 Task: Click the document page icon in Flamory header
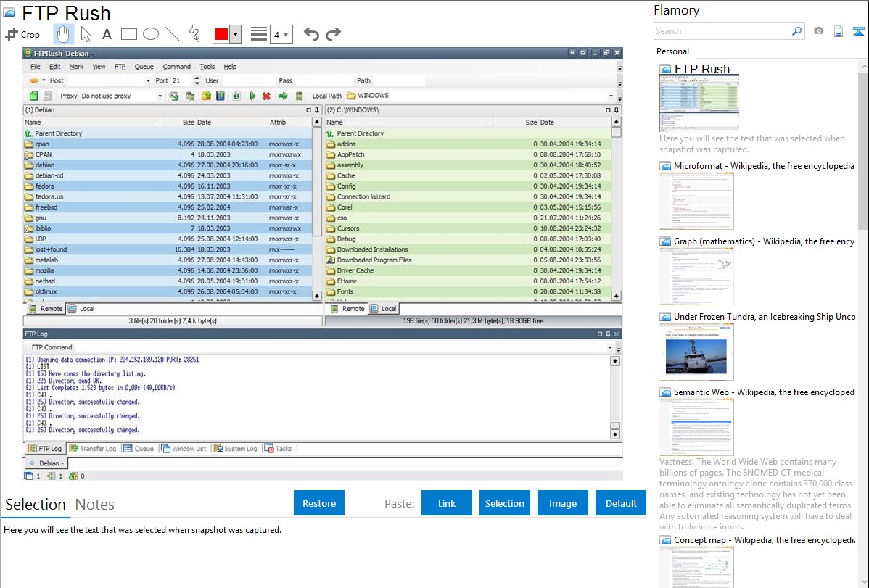(x=839, y=31)
